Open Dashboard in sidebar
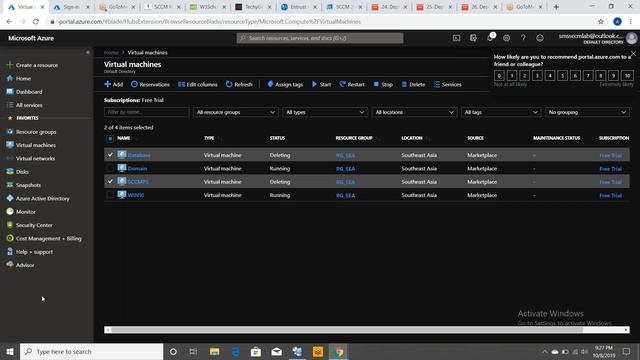 pyautogui.click(x=29, y=92)
